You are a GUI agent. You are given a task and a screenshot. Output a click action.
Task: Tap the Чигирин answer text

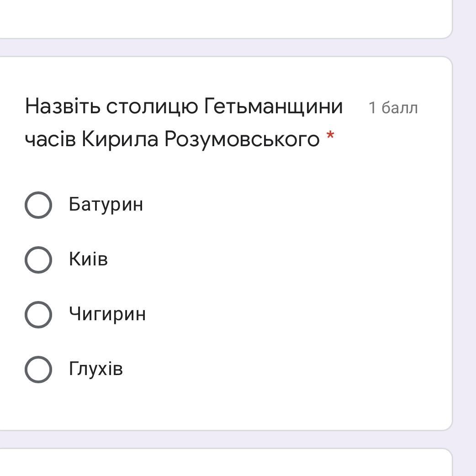[x=107, y=314]
